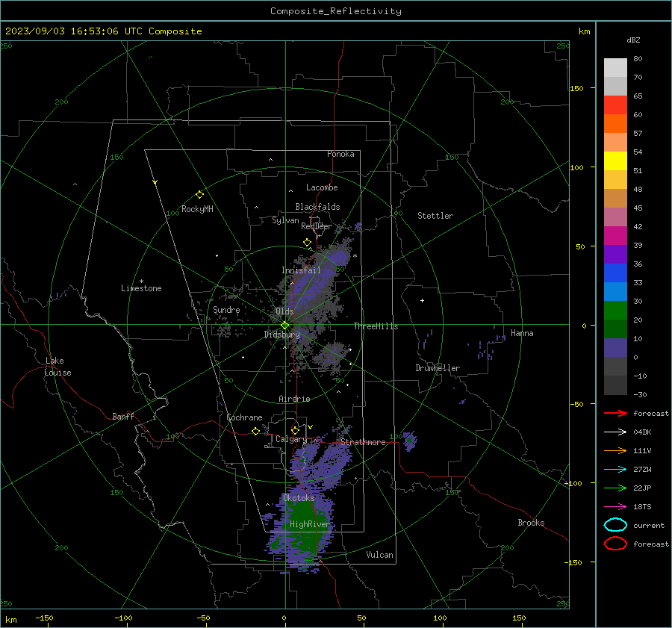Click the Okotoks city label
Viewport: 672px width, 628px height.
(299, 498)
